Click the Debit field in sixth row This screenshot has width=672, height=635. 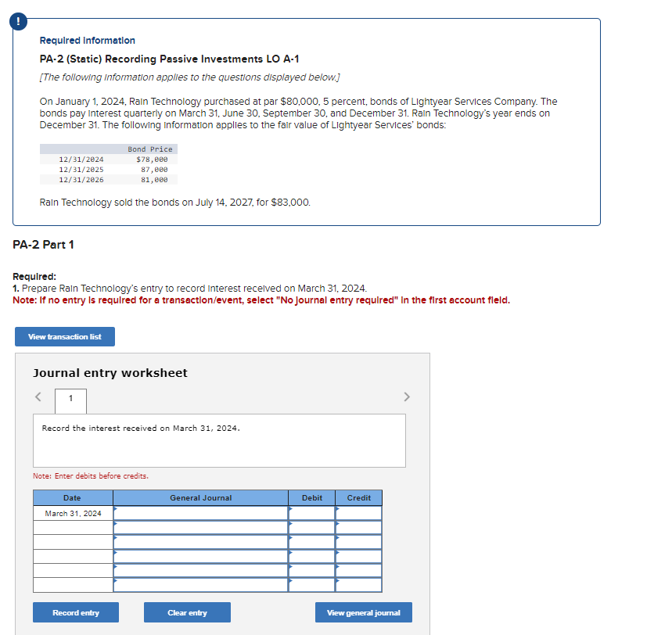pyautogui.click(x=311, y=585)
